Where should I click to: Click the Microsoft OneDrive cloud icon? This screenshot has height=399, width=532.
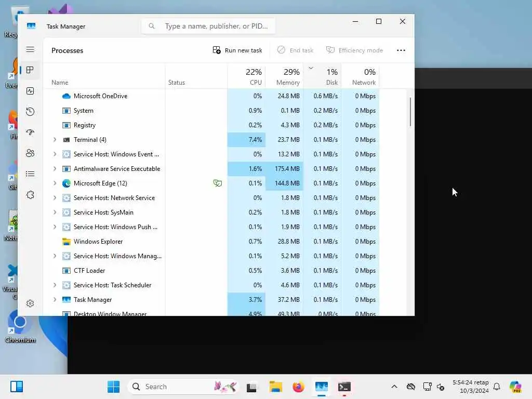pos(66,96)
